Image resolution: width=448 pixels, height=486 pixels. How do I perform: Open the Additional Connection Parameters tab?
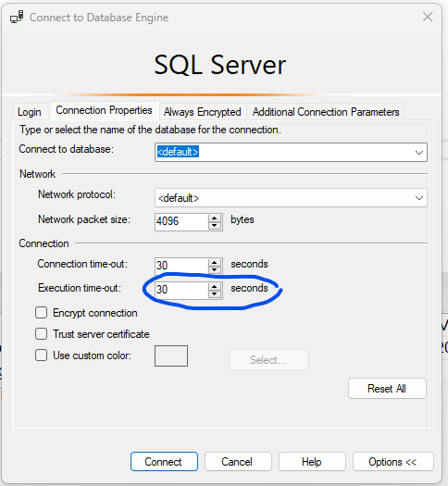coord(326,112)
